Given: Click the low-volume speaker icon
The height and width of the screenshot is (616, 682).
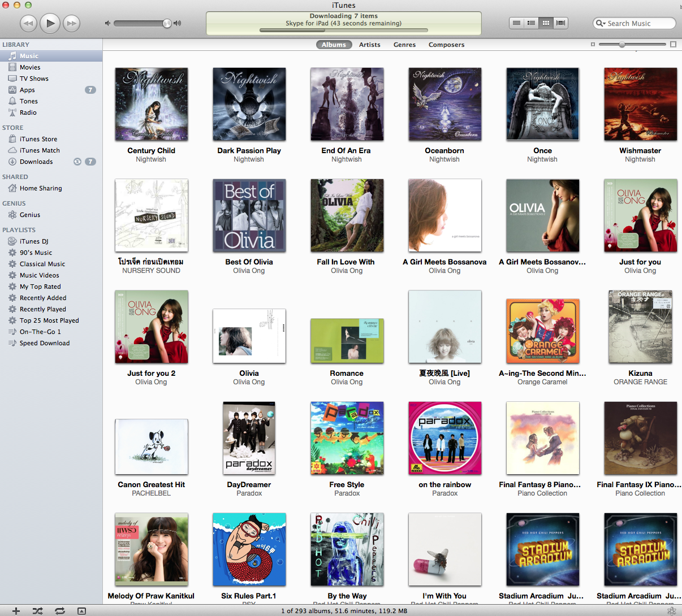Looking at the screenshot, I should pyautogui.click(x=107, y=23).
